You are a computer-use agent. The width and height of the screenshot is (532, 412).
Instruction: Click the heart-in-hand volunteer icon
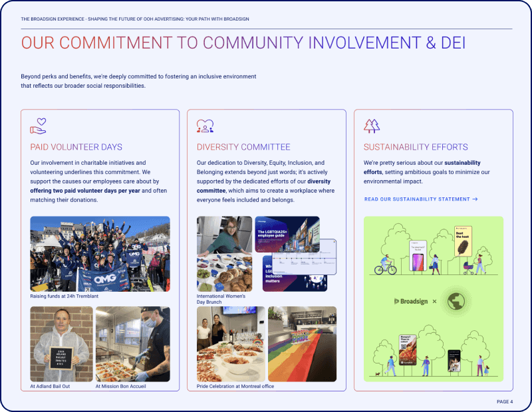(x=39, y=126)
